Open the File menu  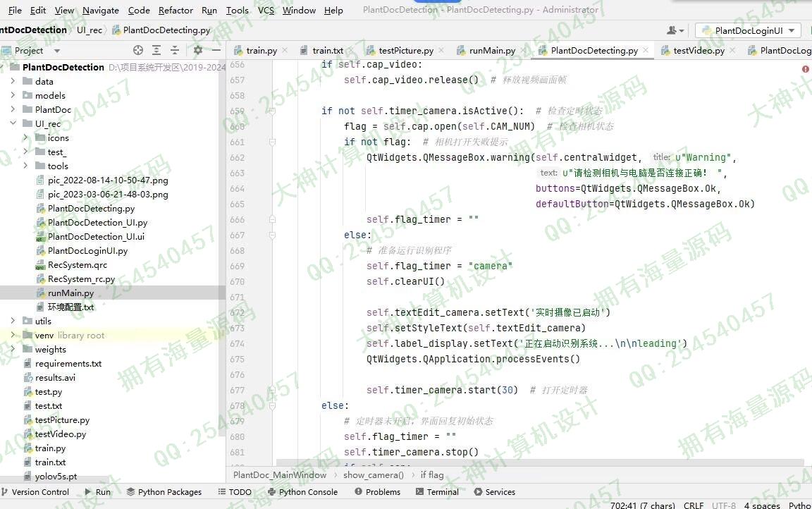(x=15, y=10)
